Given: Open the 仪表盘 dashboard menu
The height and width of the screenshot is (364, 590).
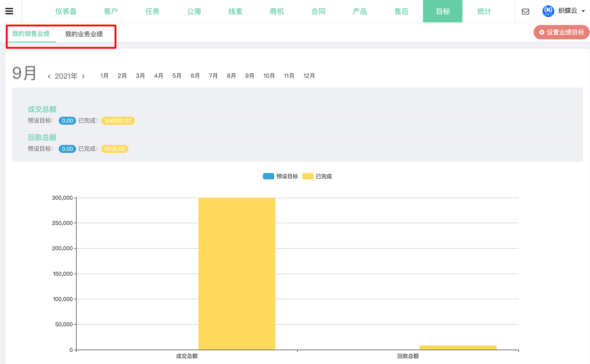Looking at the screenshot, I should [66, 11].
